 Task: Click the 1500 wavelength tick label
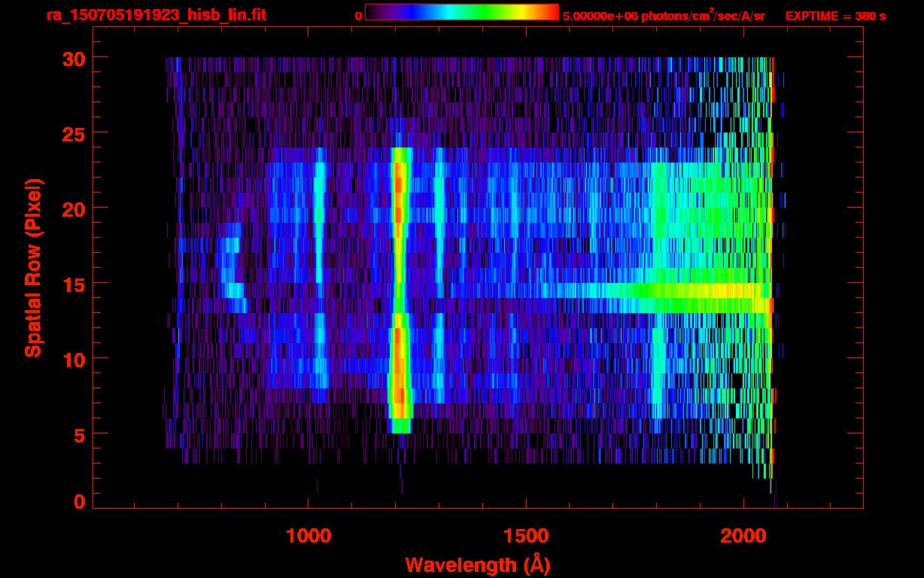[x=526, y=536]
